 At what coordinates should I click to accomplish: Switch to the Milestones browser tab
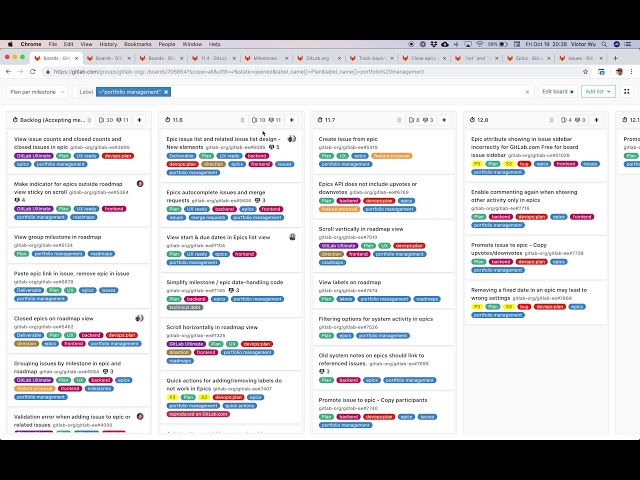click(x=266, y=58)
